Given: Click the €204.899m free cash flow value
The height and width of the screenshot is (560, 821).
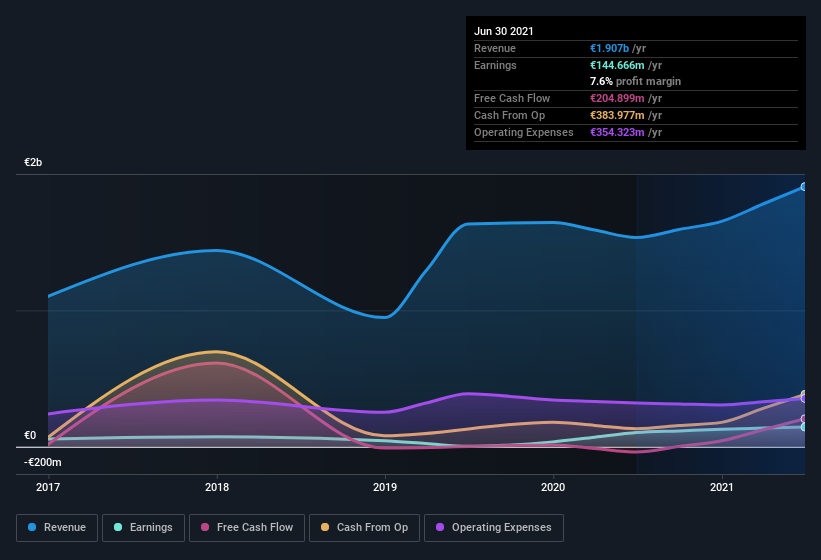Looking at the screenshot, I should 617,98.
